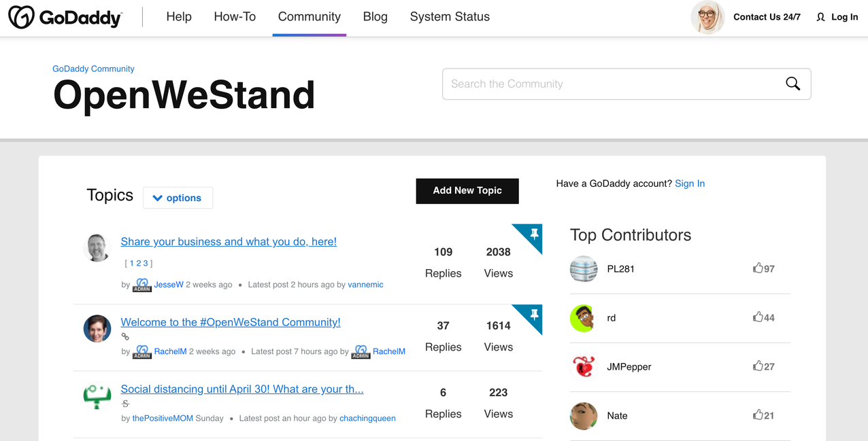The height and width of the screenshot is (441, 868).
Task: Click the OpenWeStand page heading
Action: pos(184,95)
